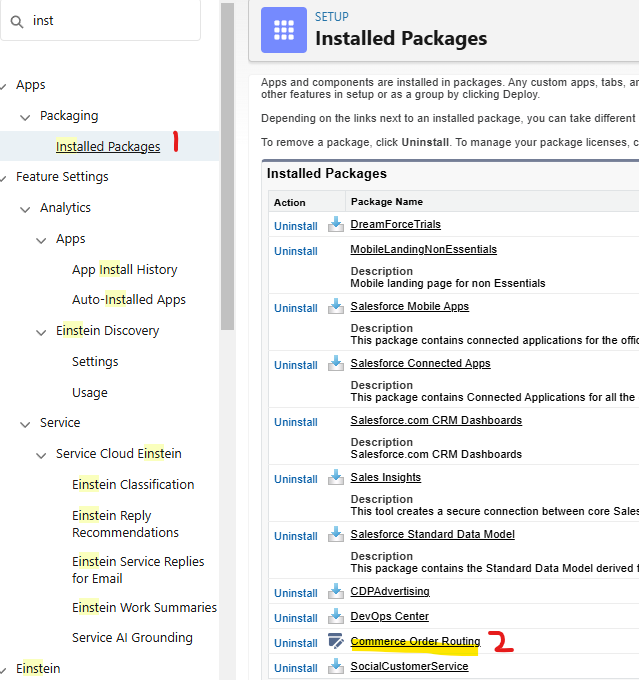639x680 pixels.
Task: Collapse the Packaging tree section
Action: [x=25, y=117]
